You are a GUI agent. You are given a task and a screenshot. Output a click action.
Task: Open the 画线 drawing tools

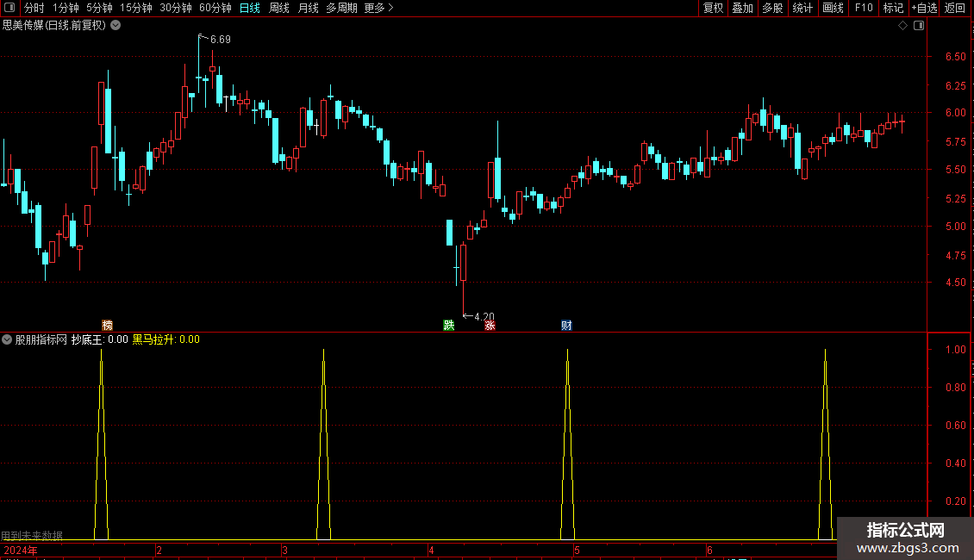(833, 8)
